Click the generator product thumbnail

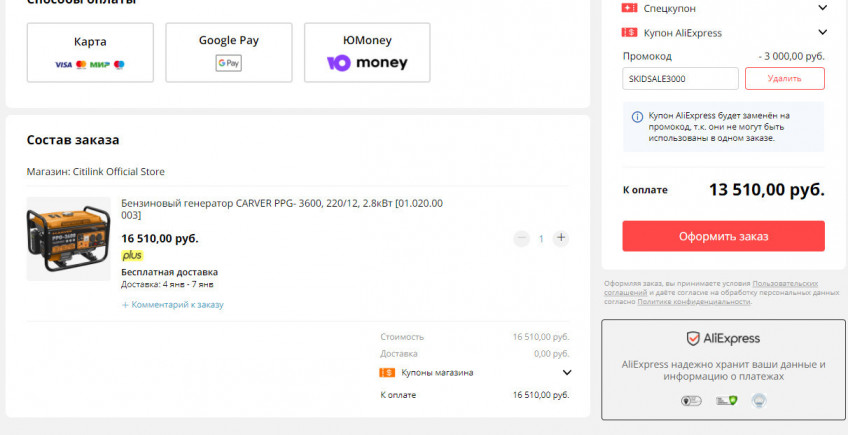(x=68, y=238)
